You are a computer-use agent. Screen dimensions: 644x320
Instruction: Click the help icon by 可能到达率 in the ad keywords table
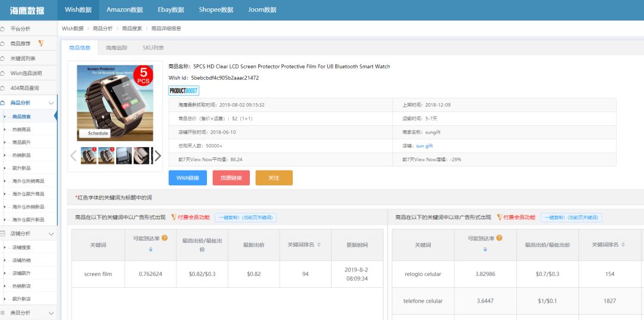[165, 238]
